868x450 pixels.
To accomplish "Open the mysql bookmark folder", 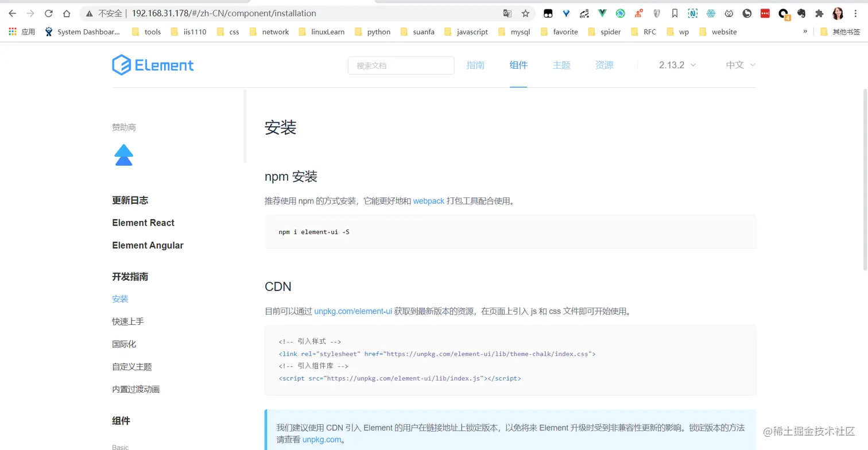I will click(514, 32).
